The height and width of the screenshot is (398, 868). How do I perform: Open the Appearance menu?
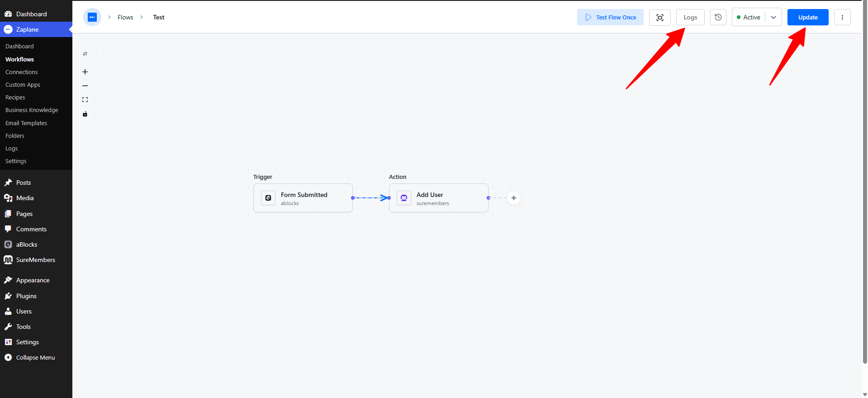tap(36, 280)
